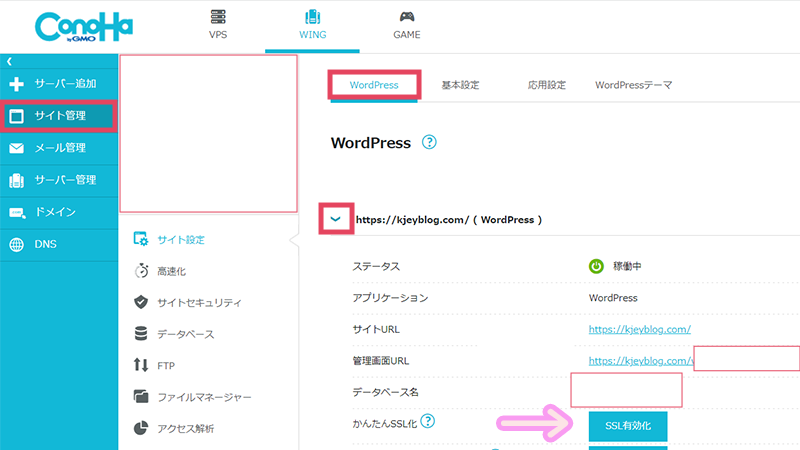Viewport: 800px width, 450px height.
Task: Select サイトセキュリティ in the submenu
Action: pyautogui.click(x=199, y=303)
